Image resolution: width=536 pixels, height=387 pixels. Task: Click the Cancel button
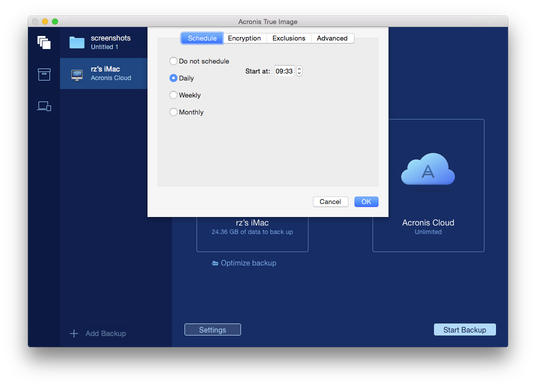click(x=331, y=202)
